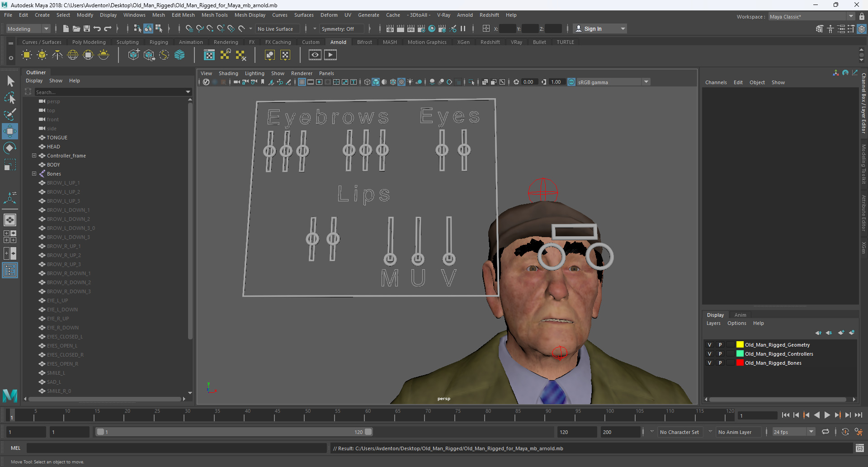
Task: Open the Deform menu
Action: (329, 15)
